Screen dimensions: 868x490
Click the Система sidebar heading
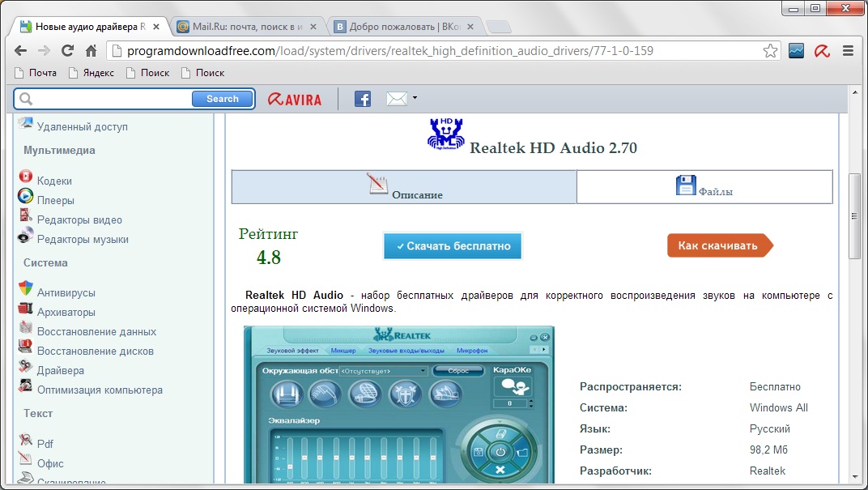coord(45,263)
